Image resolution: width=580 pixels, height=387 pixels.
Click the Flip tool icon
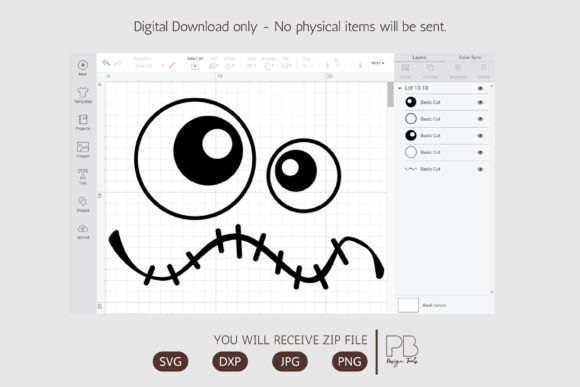(x=286, y=66)
